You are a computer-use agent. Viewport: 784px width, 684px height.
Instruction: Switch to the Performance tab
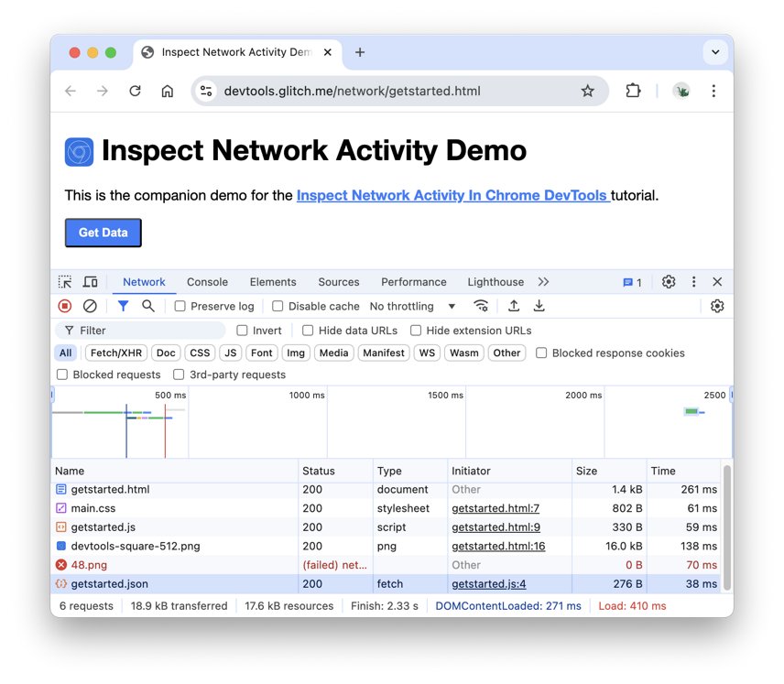414,282
